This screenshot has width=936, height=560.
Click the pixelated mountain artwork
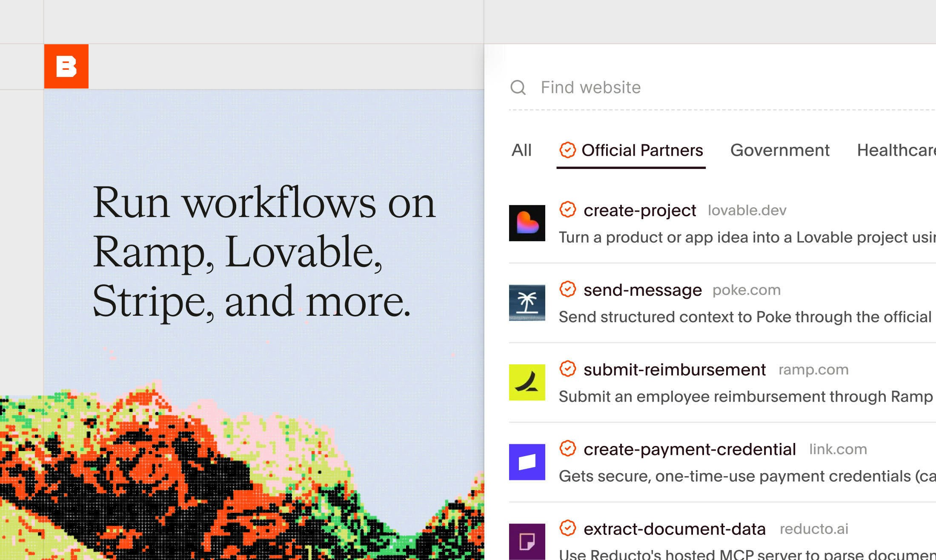[242, 470]
